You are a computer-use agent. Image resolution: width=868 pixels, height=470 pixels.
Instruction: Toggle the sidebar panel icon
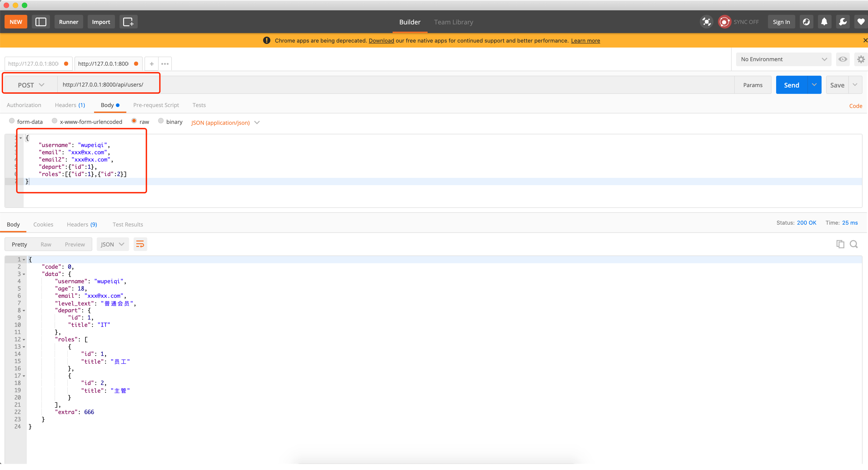41,22
